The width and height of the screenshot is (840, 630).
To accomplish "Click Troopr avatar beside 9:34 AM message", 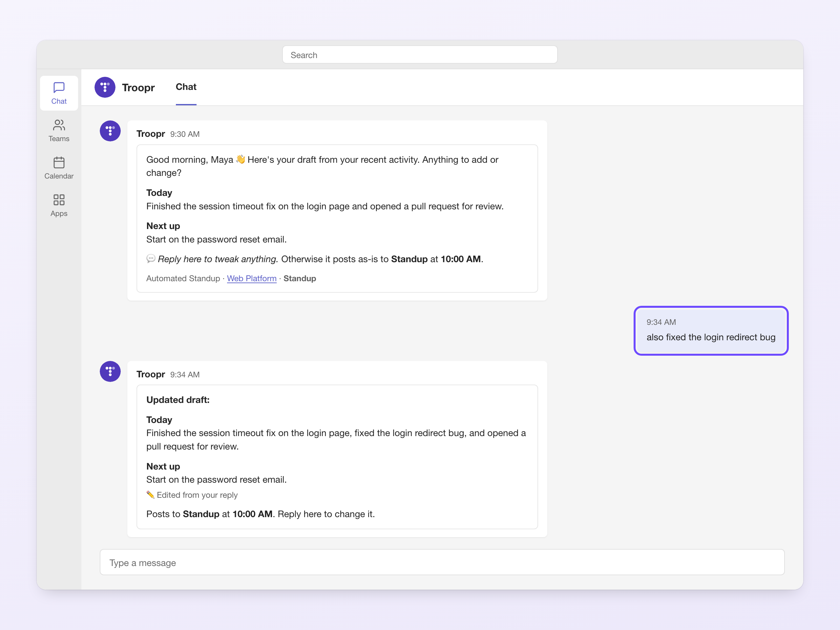I will point(110,371).
